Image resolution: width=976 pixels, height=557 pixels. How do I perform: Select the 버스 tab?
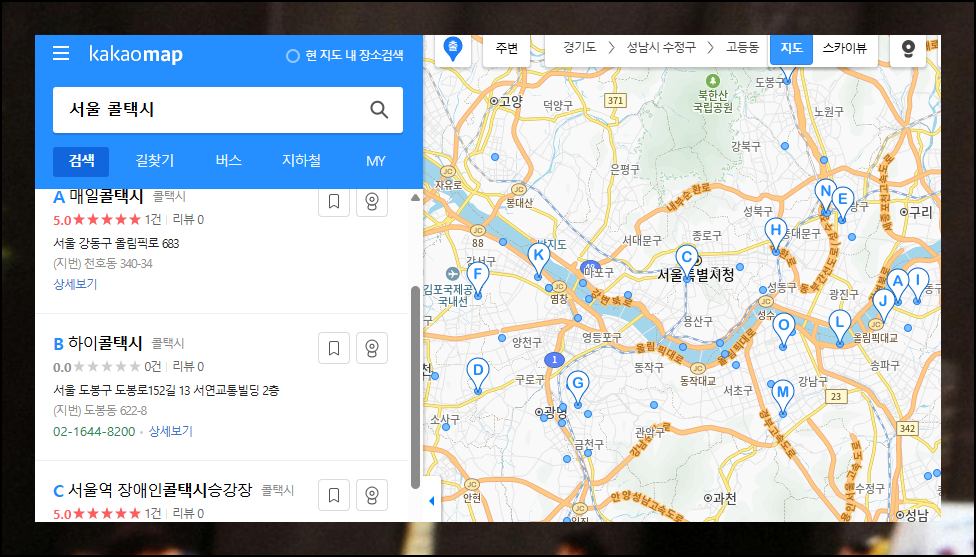coord(228,161)
